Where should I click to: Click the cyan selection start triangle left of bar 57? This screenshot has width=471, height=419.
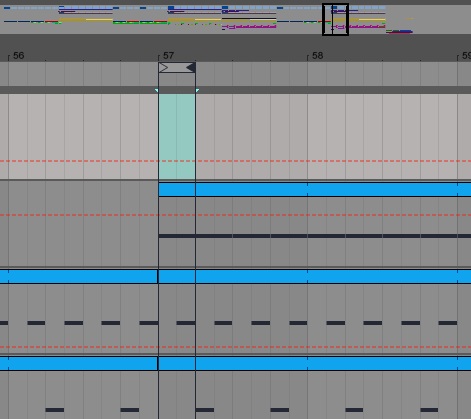pos(157,90)
